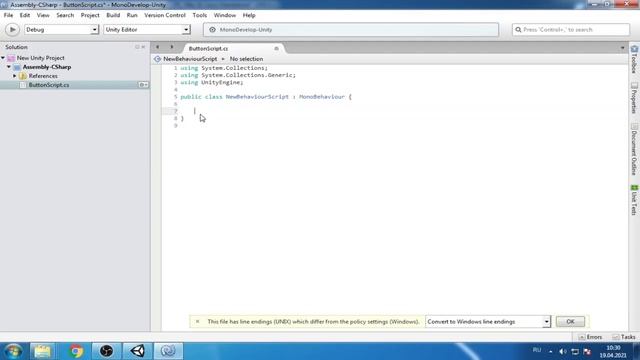Open the Project menu

click(x=90, y=15)
